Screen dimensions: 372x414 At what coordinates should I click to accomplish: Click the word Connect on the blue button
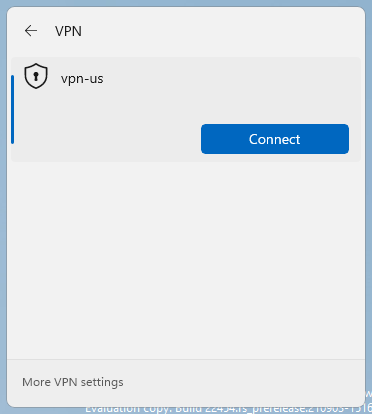275,139
